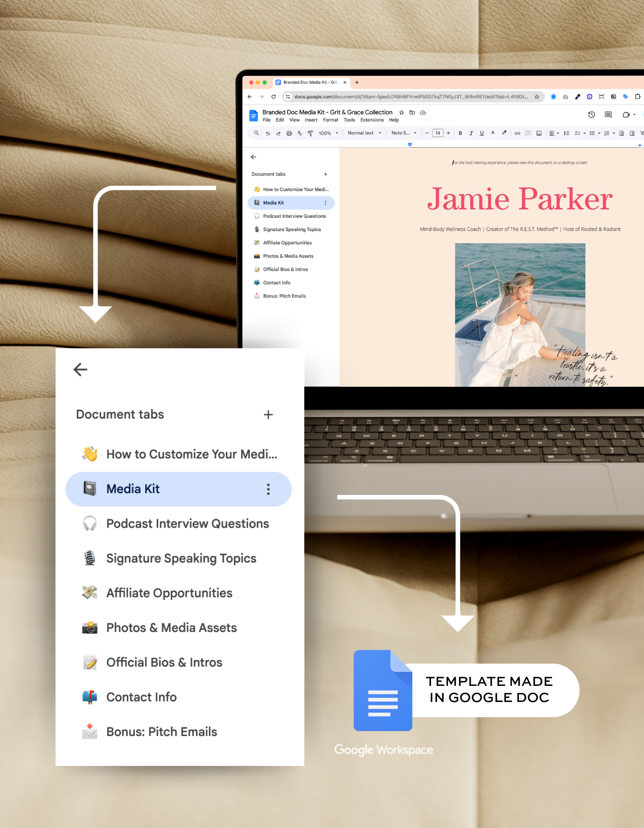Open the Format menu
The width and height of the screenshot is (644, 828).
click(x=330, y=120)
